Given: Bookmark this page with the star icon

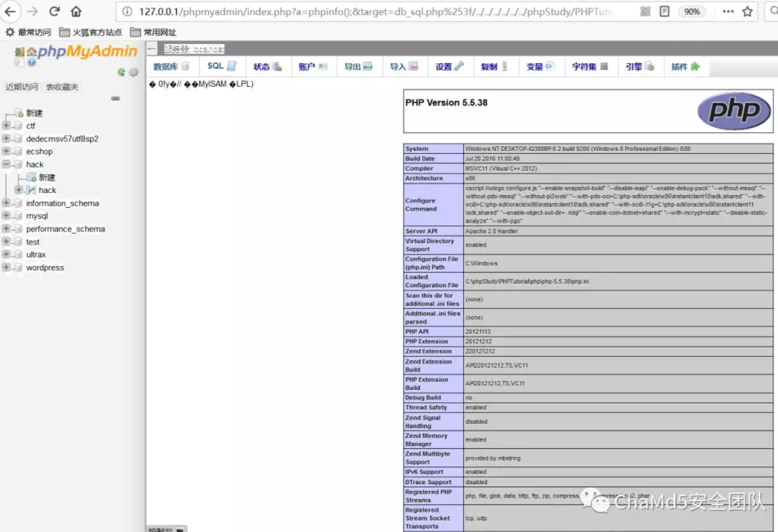Looking at the screenshot, I should pos(747,11).
